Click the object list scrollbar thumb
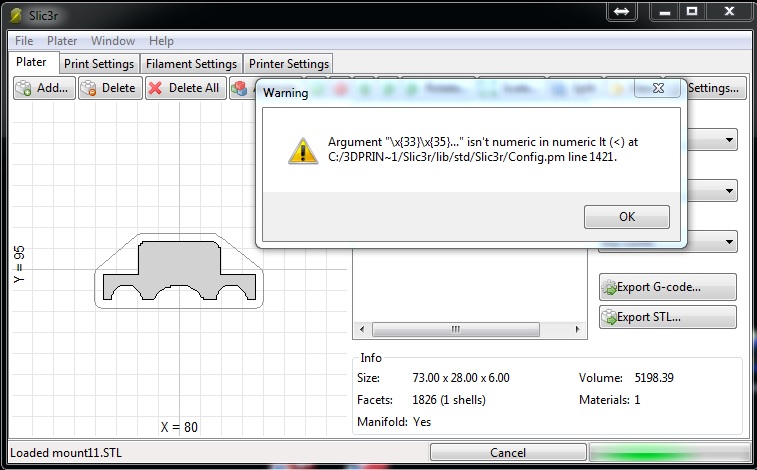757x470 pixels. (456, 330)
